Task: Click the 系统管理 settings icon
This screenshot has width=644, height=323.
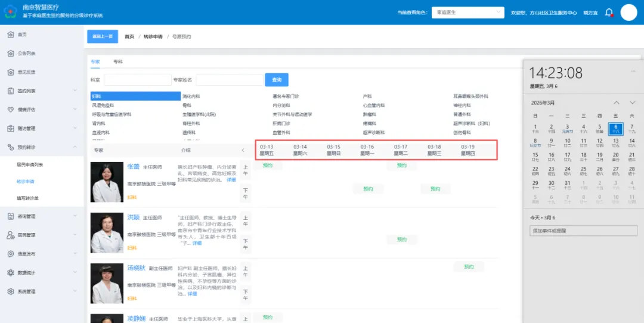Action: pos(11,291)
